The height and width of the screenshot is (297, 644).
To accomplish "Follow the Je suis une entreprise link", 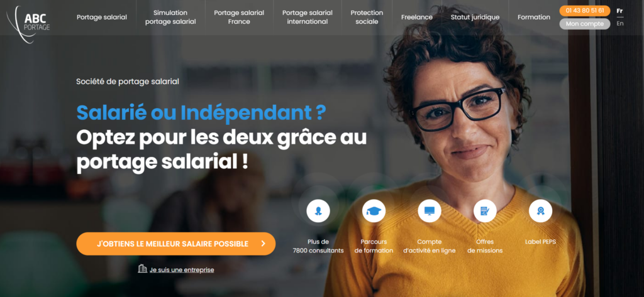I will pyautogui.click(x=182, y=270).
